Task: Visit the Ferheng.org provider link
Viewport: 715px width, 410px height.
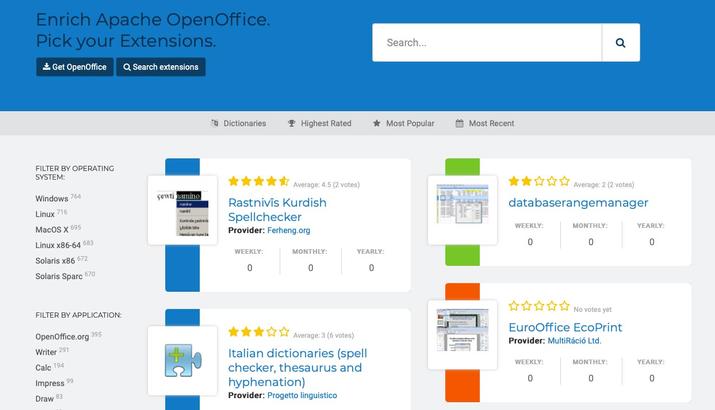Action: click(289, 230)
